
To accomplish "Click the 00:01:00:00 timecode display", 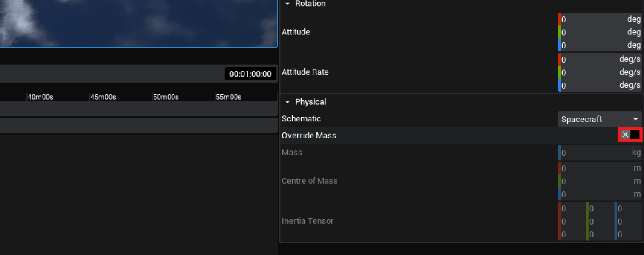I will (x=250, y=74).
